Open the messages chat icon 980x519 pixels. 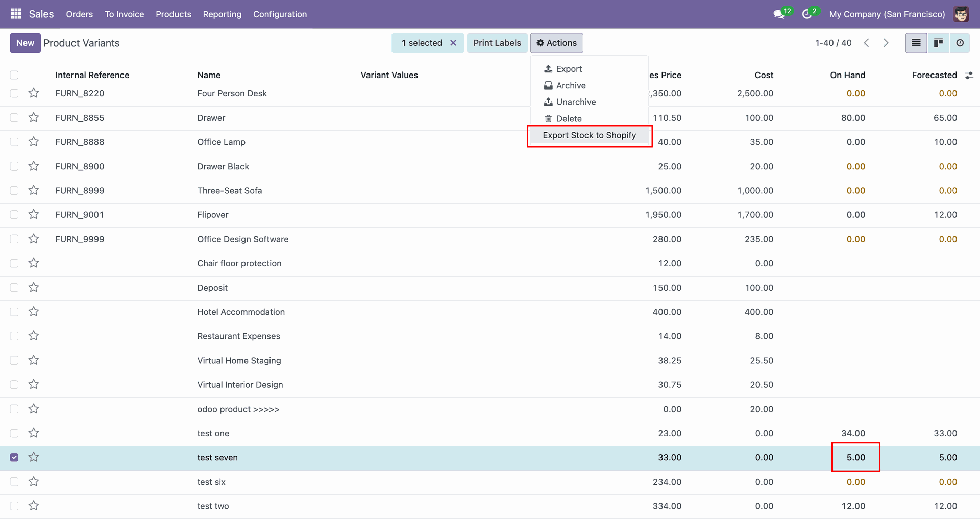[x=779, y=14]
